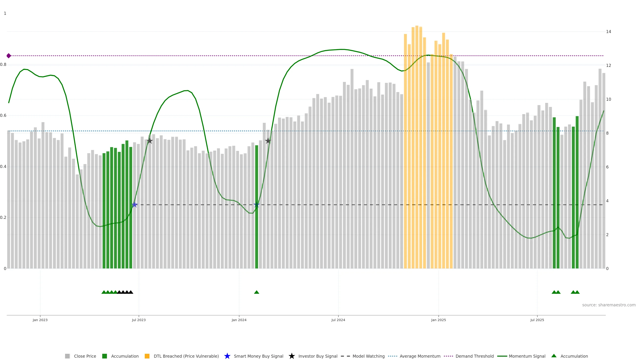
Task: Click the first blue Smart Money star on chart
Action: [x=135, y=205]
